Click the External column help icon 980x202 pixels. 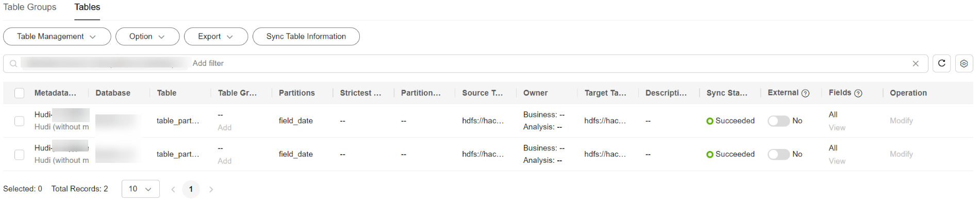[805, 93]
